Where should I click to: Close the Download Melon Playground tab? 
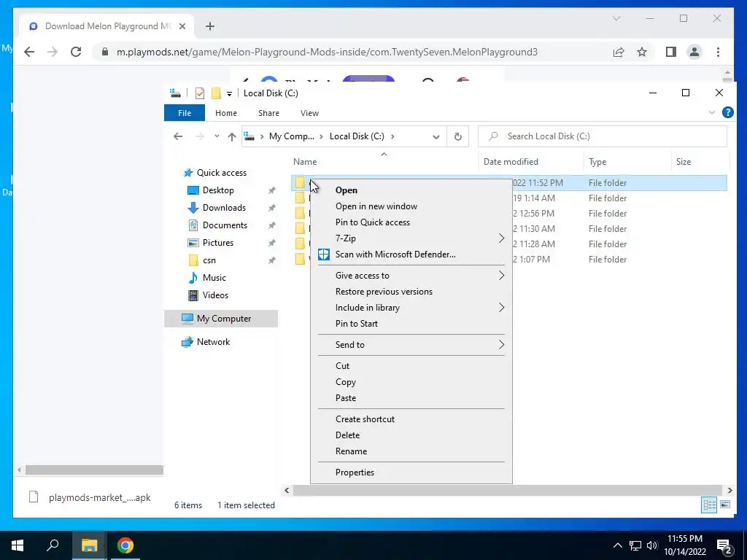coord(182,26)
